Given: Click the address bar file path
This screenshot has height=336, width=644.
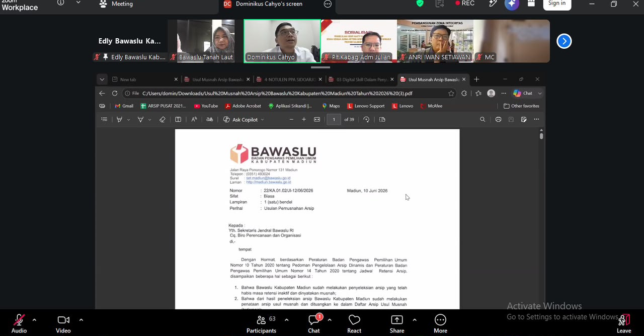Looking at the screenshot, I should tap(277, 94).
